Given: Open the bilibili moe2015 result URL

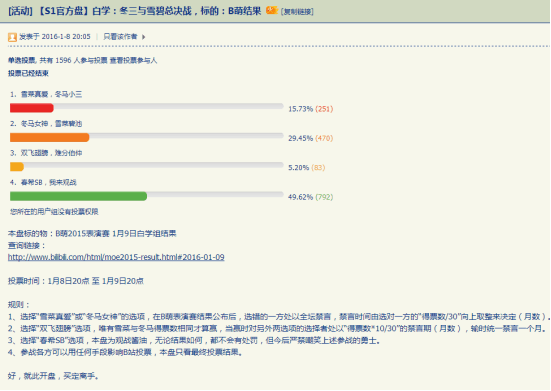Looking at the screenshot, I should pos(116,257).
